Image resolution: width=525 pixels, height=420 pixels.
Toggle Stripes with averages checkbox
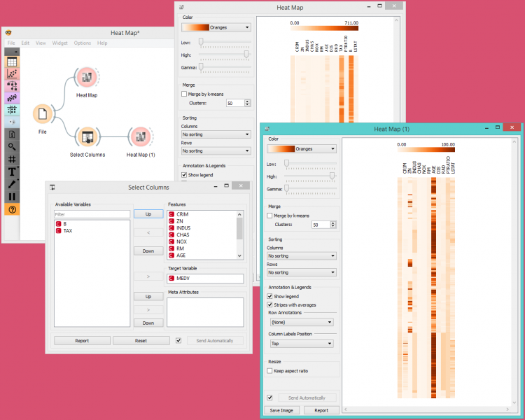[270, 304]
